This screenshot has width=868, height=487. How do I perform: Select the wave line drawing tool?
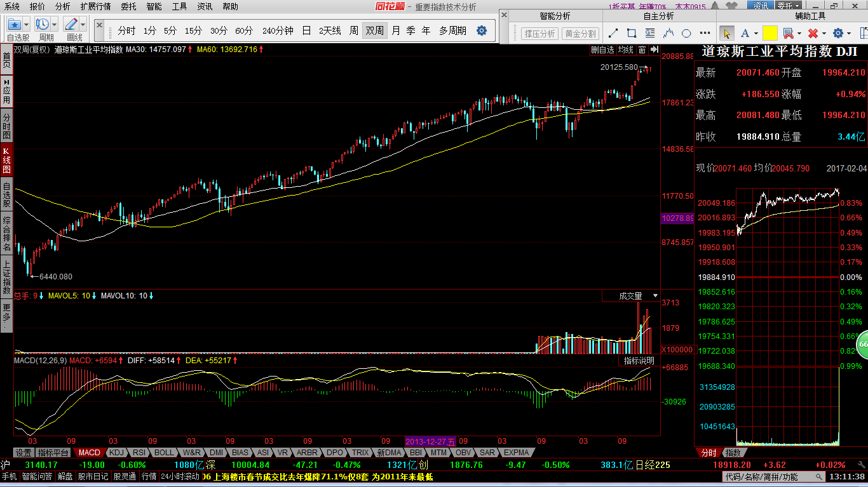pyautogui.click(x=668, y=33)
